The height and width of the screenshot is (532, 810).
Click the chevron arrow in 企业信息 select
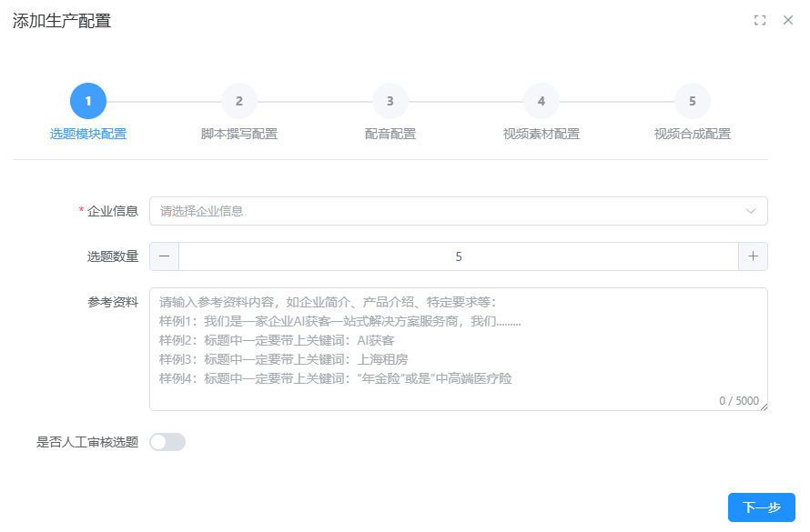click(751, 211)
